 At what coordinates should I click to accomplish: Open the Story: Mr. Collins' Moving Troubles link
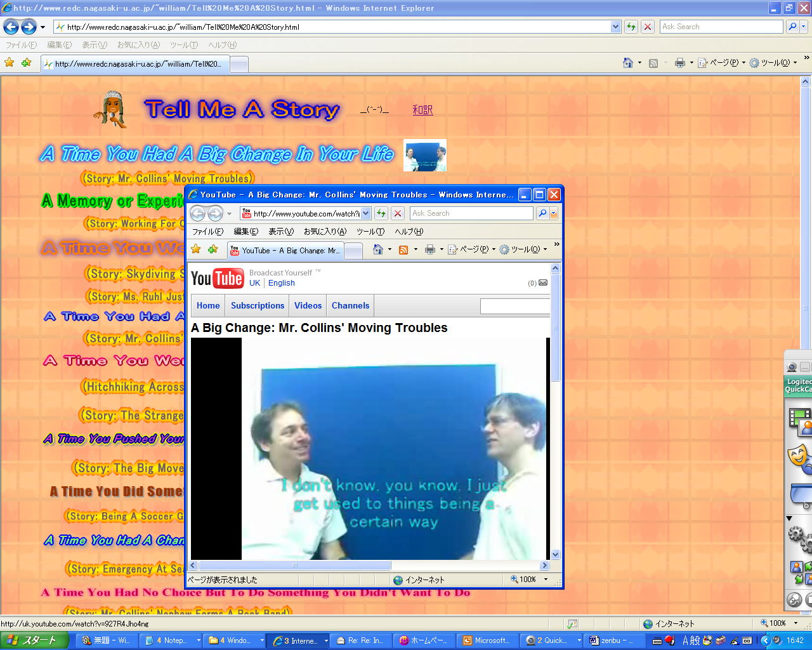(x=167, y=178)
